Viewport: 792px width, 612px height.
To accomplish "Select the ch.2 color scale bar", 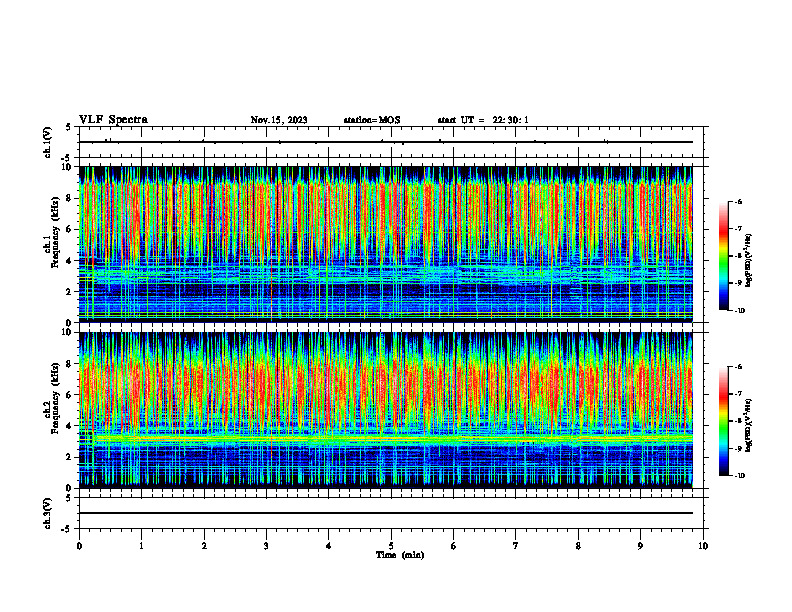I will pos(724,421).
